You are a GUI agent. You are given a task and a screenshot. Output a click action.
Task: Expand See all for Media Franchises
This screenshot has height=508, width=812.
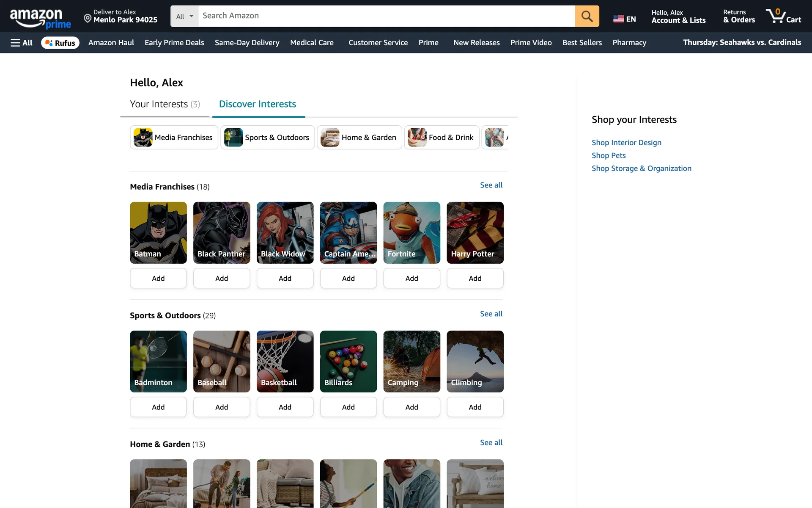click(491, 185)
